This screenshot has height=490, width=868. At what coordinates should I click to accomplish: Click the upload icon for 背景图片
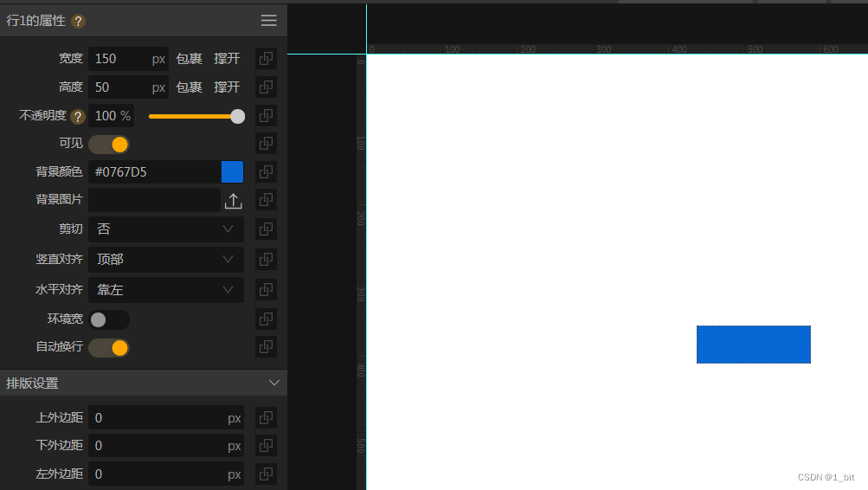233,201
